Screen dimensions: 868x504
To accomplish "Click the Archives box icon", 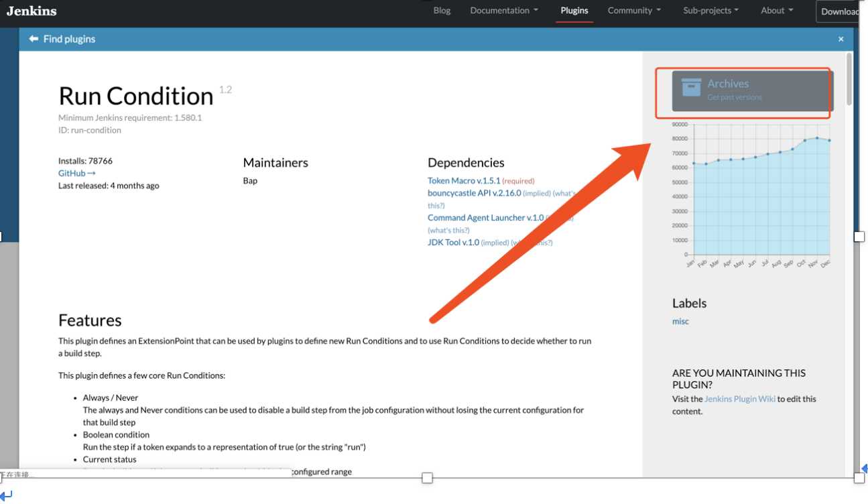I will [691, 88].
